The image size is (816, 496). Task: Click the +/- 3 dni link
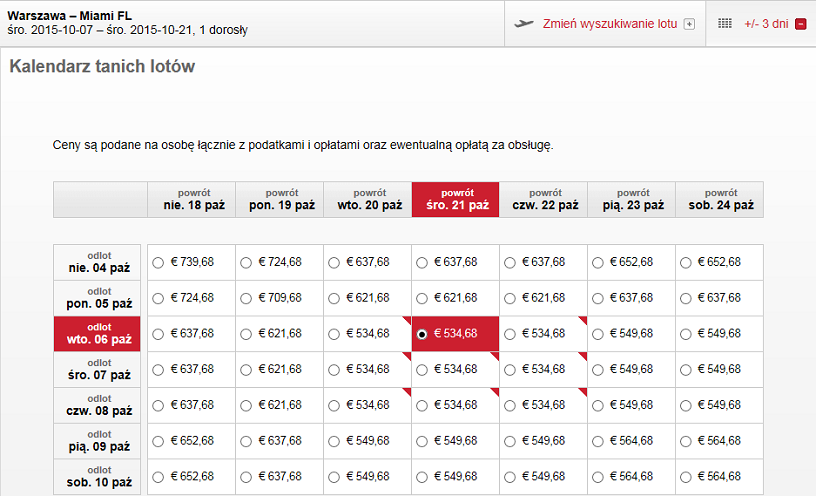pyautogui.click(x=766, y=24)
